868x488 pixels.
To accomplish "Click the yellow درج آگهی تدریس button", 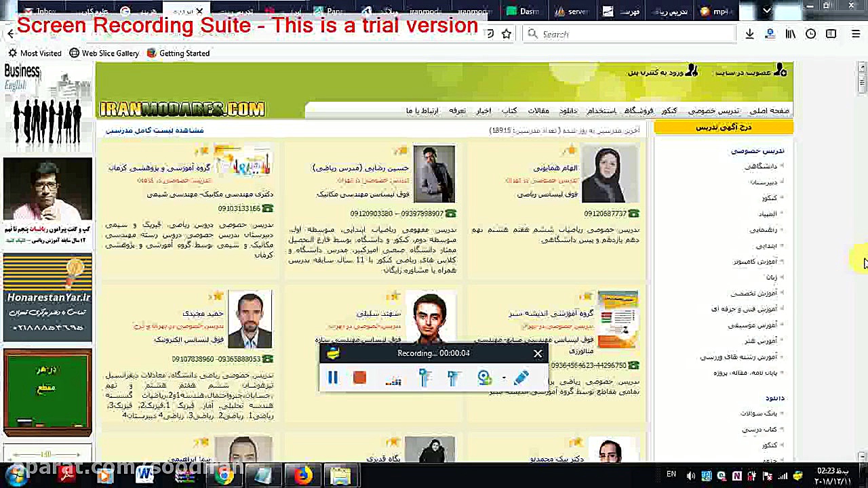I will click(724, 127).
